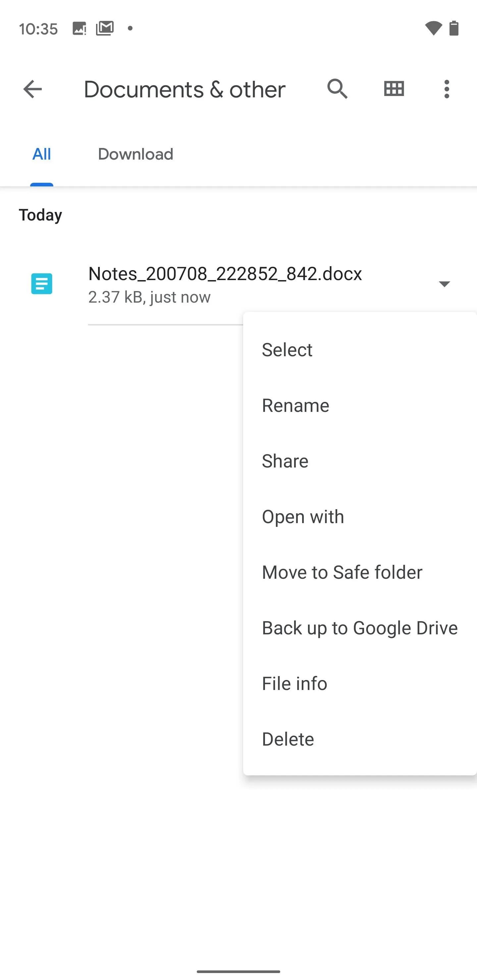
Task: Tap the Wi-Fi status icon
Action: point(433,28)
